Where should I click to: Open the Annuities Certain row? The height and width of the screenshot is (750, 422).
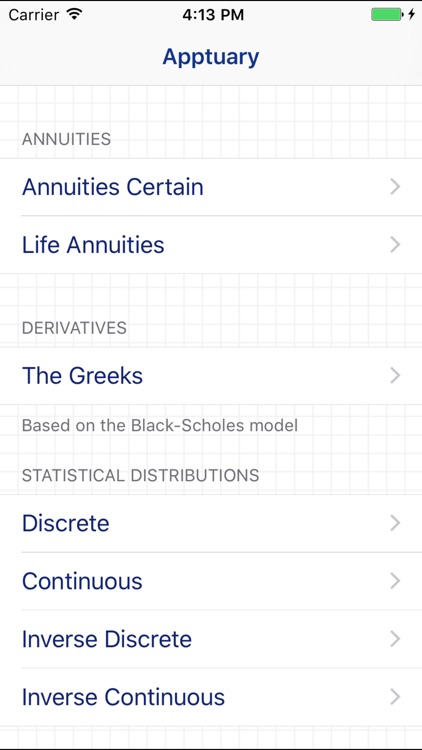pos(211,187)
